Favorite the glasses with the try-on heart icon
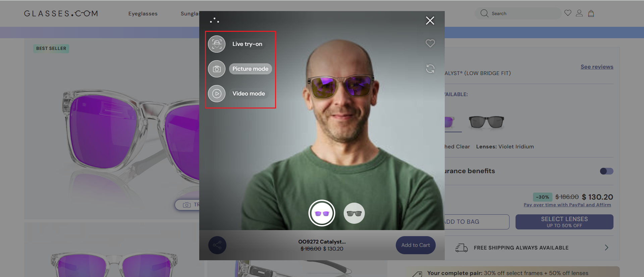 [x=430, y=44]
